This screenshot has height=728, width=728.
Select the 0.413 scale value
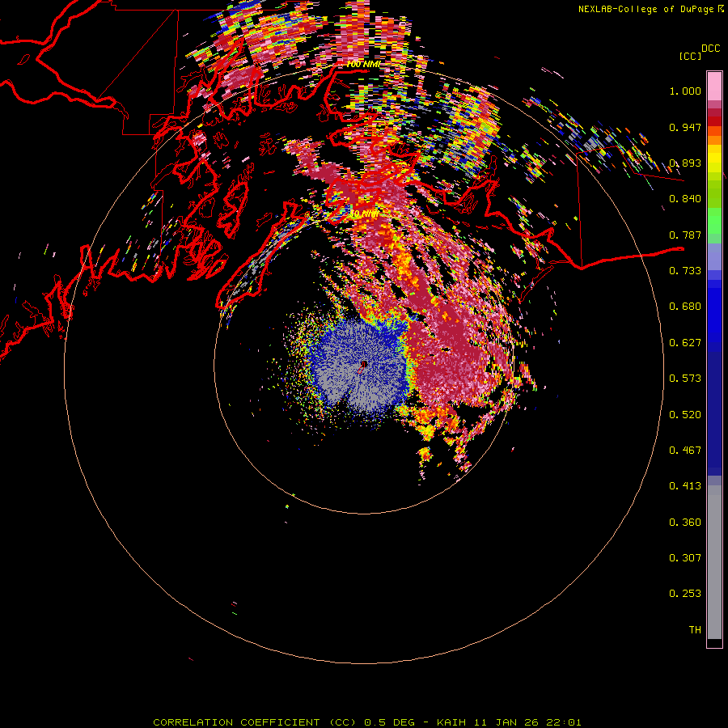tap(685, 486)
